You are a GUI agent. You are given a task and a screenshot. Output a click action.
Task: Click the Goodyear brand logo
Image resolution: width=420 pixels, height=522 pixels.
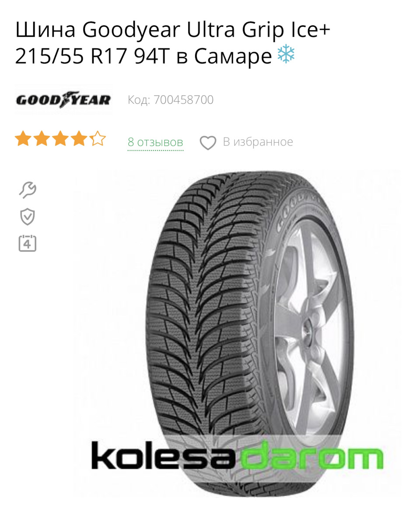click(x=63, y=99)
